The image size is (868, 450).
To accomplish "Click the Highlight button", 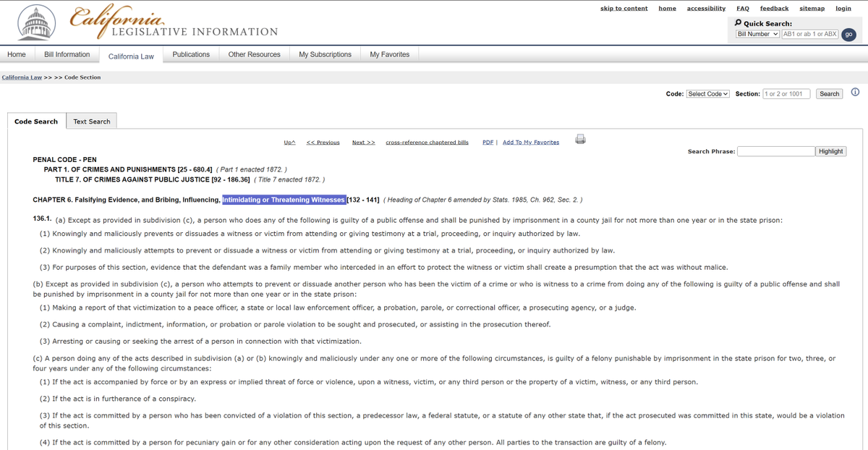I will [830, 151].
